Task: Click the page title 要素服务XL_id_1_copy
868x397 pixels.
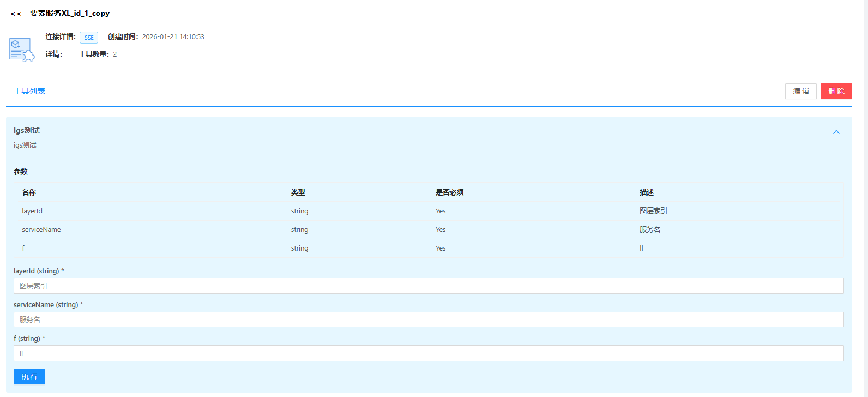Action: pos(70,14)
